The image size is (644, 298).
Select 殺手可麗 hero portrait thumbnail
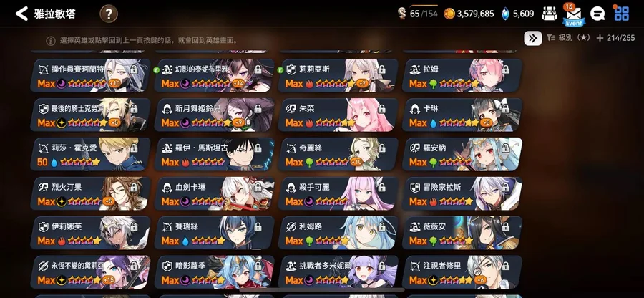pos(365,193)
